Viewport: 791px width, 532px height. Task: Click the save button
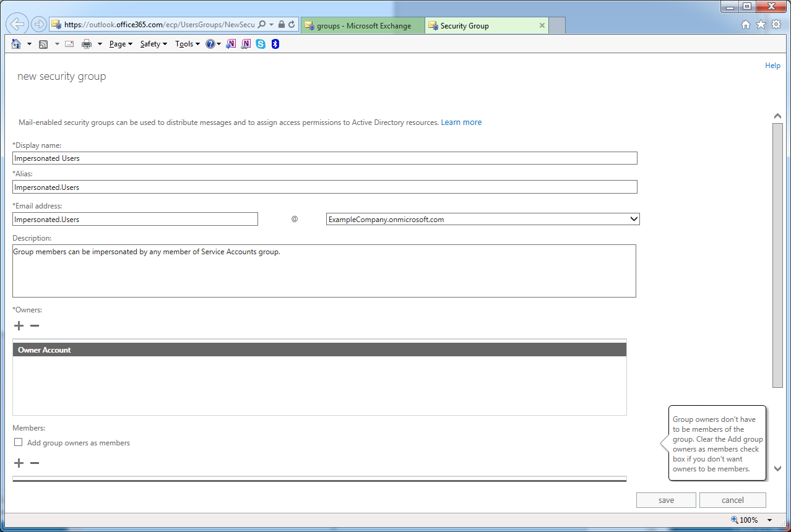pos(666,500)
